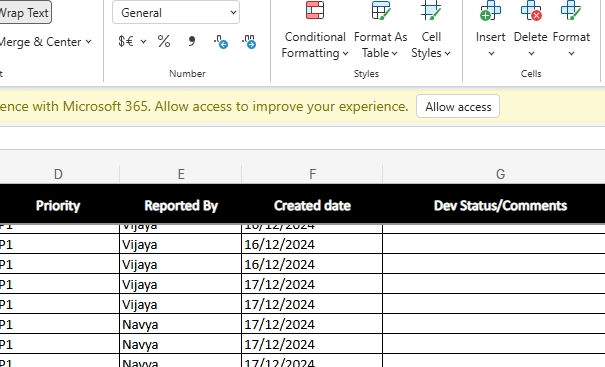Viewport: 605px width, 367px height.
Task: Expand the currency format dropdown arrow
Action: click(144, 42)
